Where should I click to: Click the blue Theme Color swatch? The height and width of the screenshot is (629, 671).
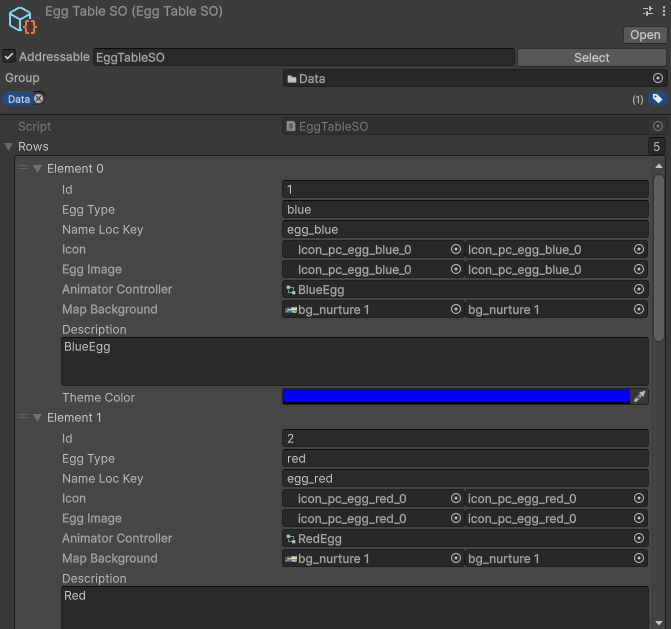[456, 396]
